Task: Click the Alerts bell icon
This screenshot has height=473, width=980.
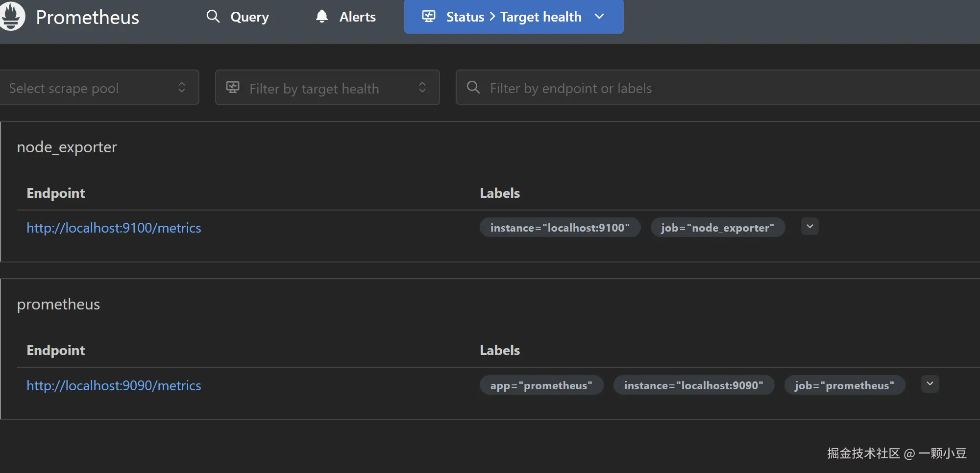Action: (321, 17)
